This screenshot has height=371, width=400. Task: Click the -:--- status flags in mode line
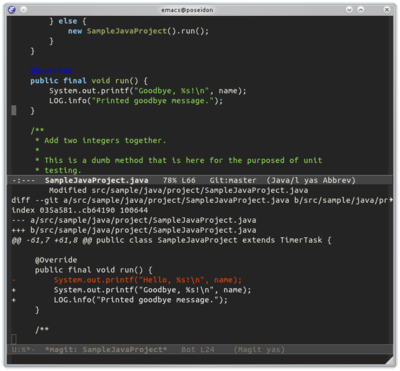(23, 180)
